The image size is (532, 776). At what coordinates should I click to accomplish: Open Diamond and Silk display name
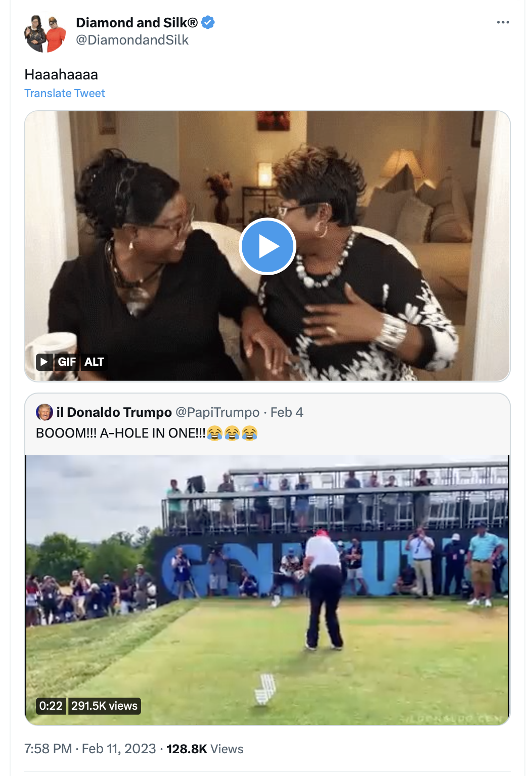[137, 23]
